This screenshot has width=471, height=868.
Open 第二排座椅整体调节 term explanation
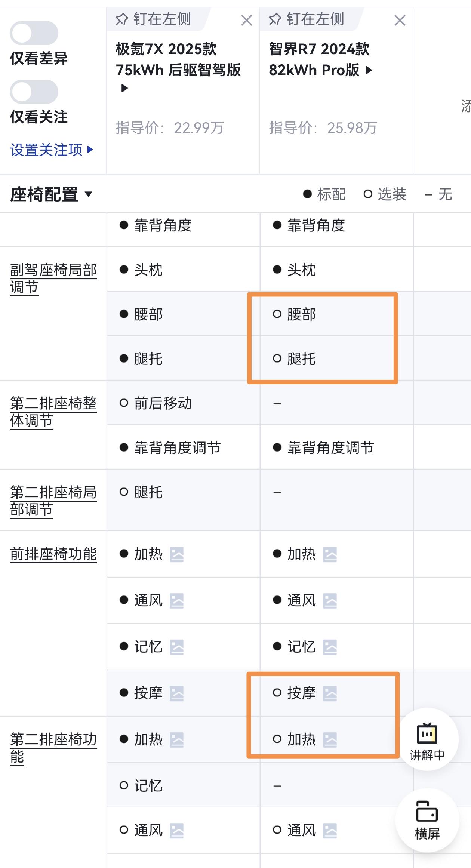(x=53, y=412)
